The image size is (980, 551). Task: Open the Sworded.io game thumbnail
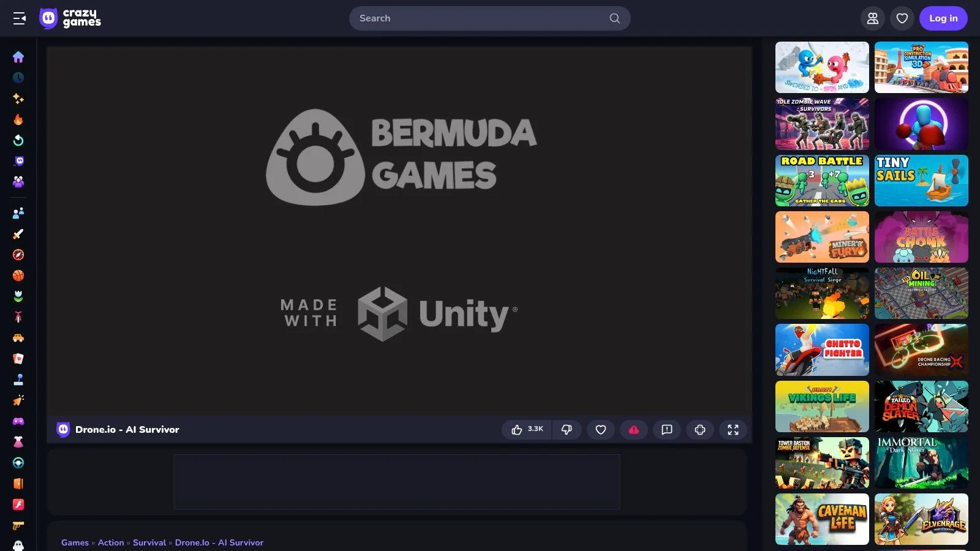(x=822, y=67)
